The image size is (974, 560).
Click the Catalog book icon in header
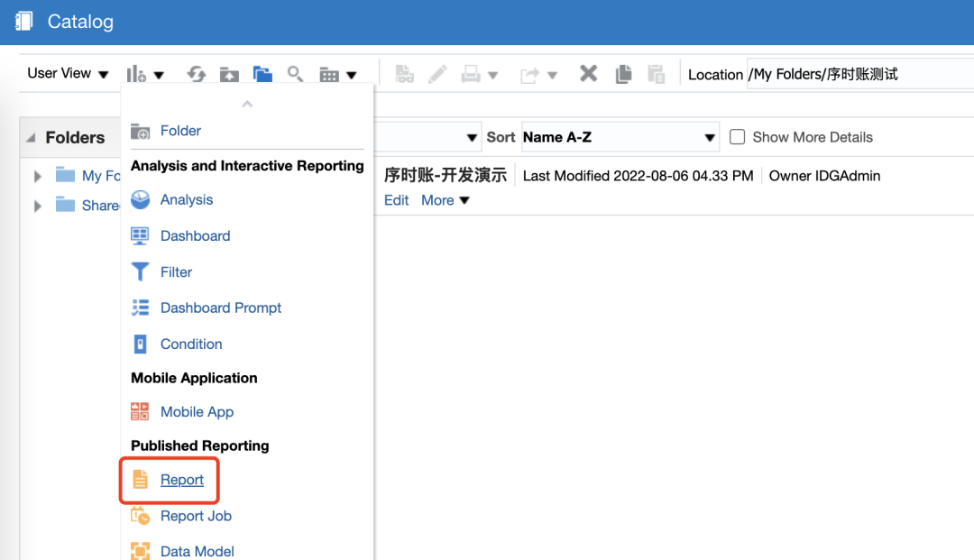click(23, 21)
